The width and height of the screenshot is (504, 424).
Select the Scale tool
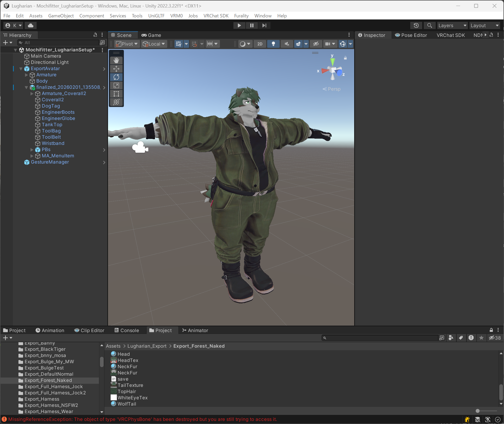(116, 85)
